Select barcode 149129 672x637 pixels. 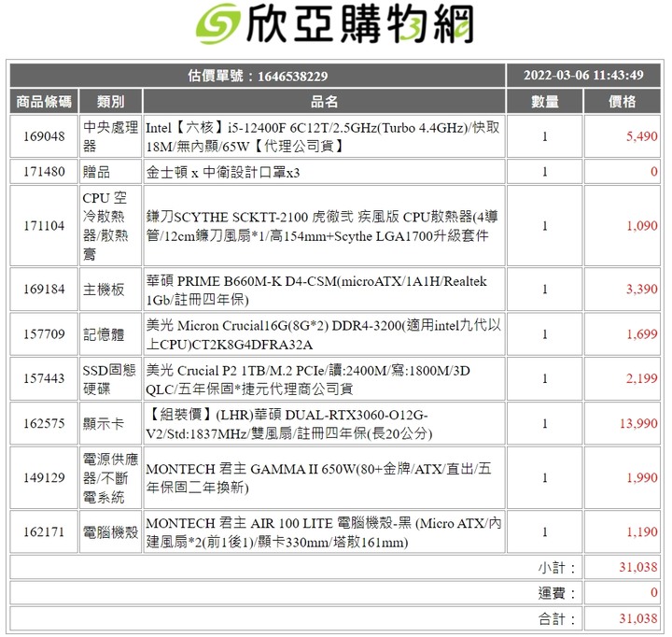click(x=44, y=478)
